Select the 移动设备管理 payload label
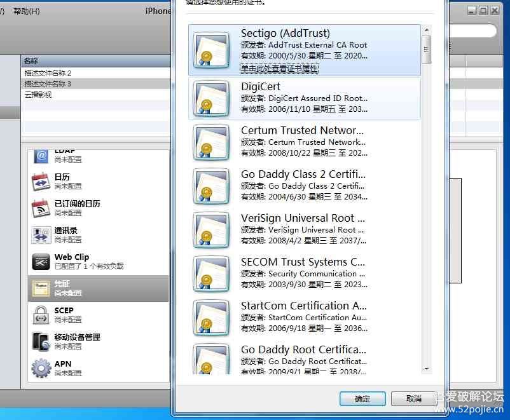 click(77, 337)
